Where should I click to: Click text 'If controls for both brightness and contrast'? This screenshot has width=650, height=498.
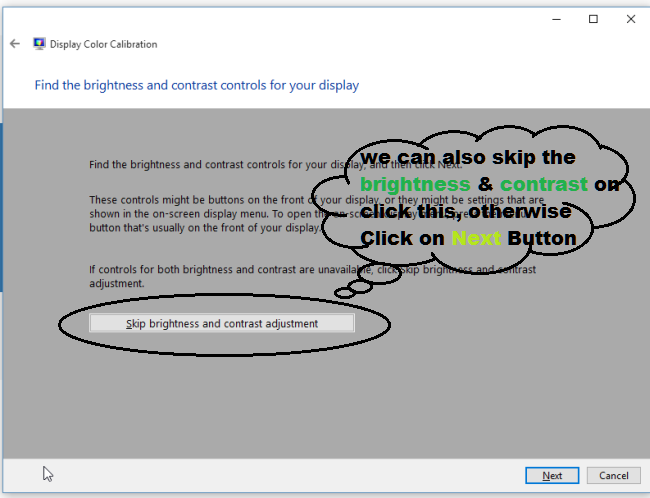click(x=313, y=276)
